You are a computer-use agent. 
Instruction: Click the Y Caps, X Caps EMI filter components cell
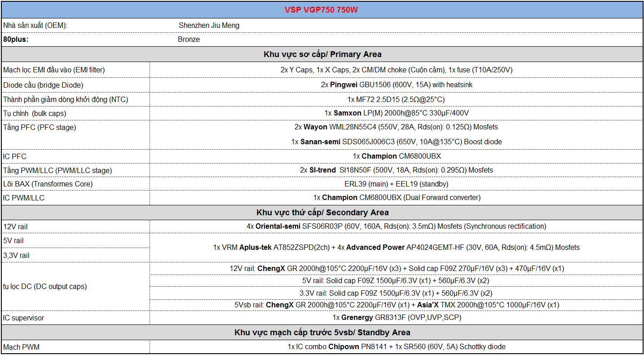396,70
